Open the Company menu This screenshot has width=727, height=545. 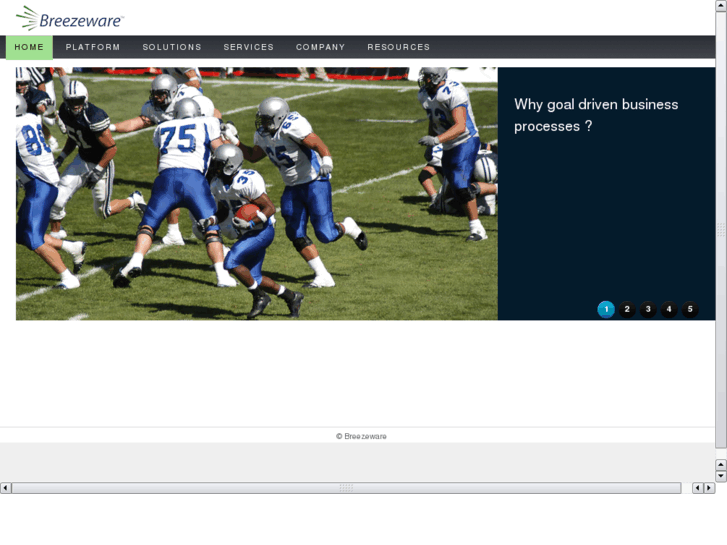point(320,47)
